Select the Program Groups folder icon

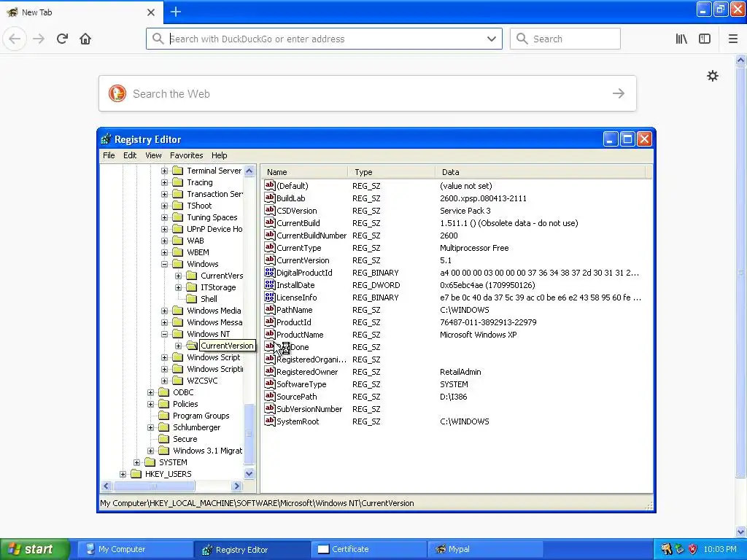pos(164,415)
